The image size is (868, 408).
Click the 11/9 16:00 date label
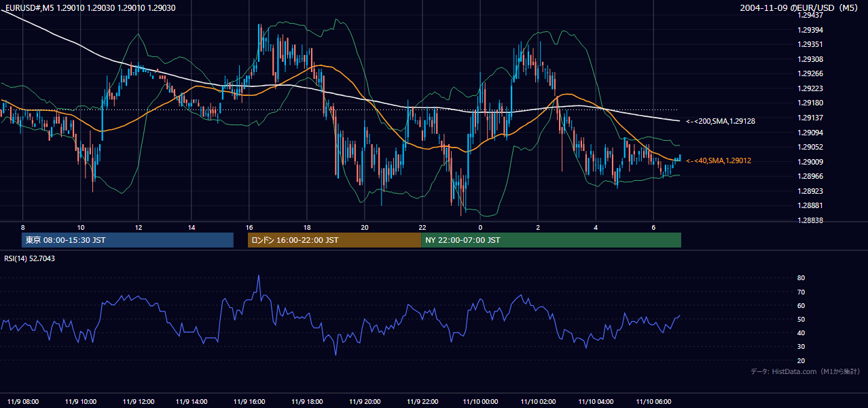click(248, 401)
